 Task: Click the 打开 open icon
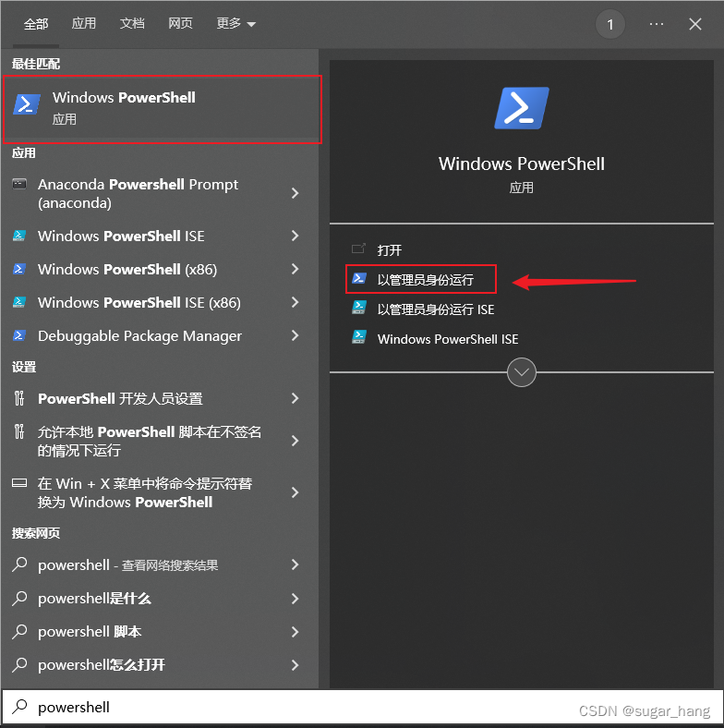click(x=358, y=249)
